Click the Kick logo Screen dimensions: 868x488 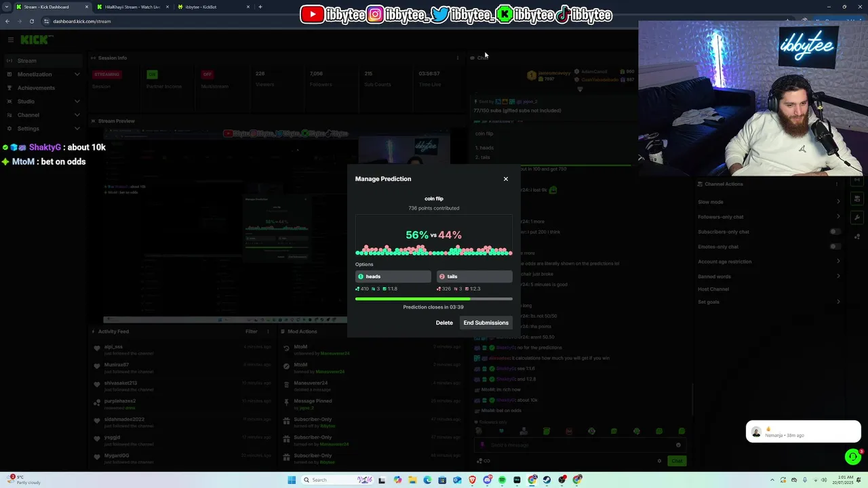[x=33, y=40]
